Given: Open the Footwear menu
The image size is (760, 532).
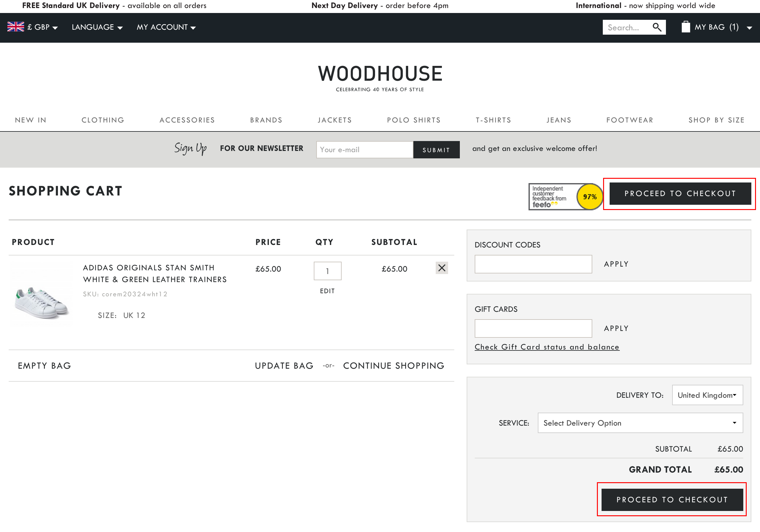Looking at the screenshot, I should coord(630,120).
